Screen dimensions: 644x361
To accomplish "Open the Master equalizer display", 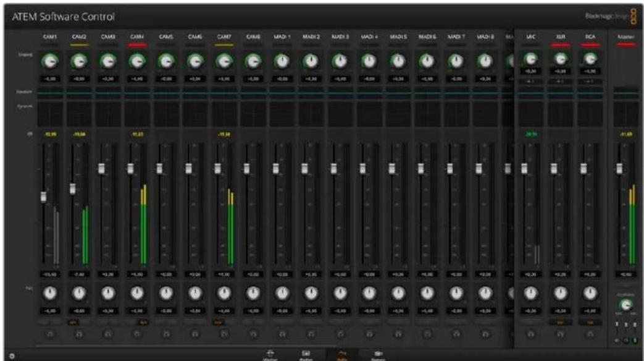I will pos(626,93).
